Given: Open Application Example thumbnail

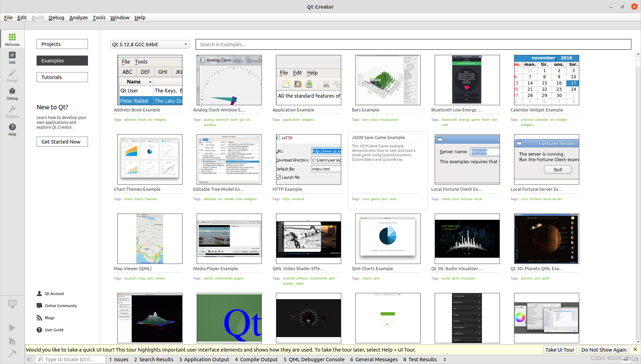Looking at the screenshot, I should [308, 80].
